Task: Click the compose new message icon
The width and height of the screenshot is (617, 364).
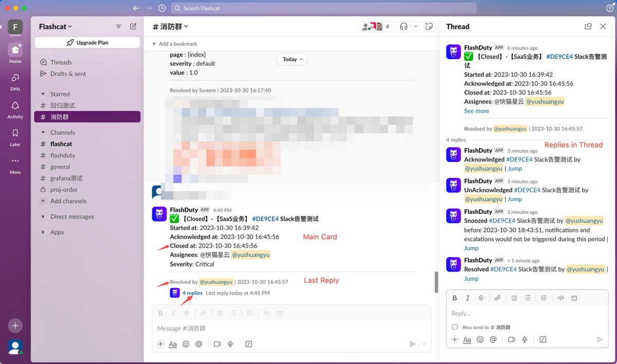Action: click(133, 26)
